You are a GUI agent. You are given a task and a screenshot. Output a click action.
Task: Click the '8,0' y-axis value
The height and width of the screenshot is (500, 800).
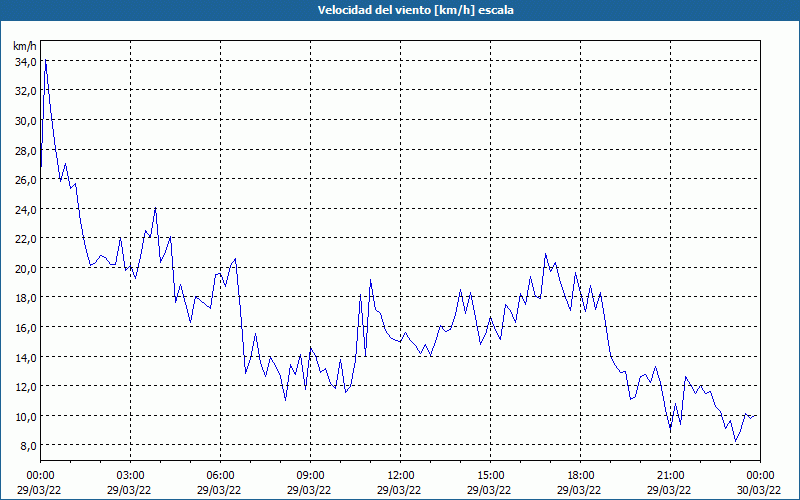point(28,445)
